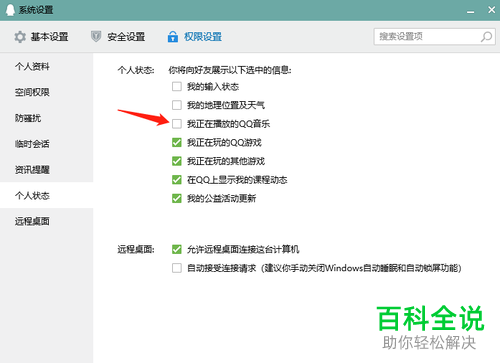
Task: Click the 我的输入状态 label text
Action: 213,87
